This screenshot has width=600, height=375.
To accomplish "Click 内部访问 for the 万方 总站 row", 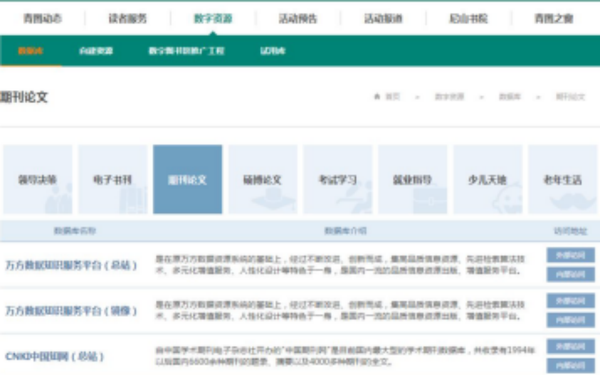I will [571, 274].
